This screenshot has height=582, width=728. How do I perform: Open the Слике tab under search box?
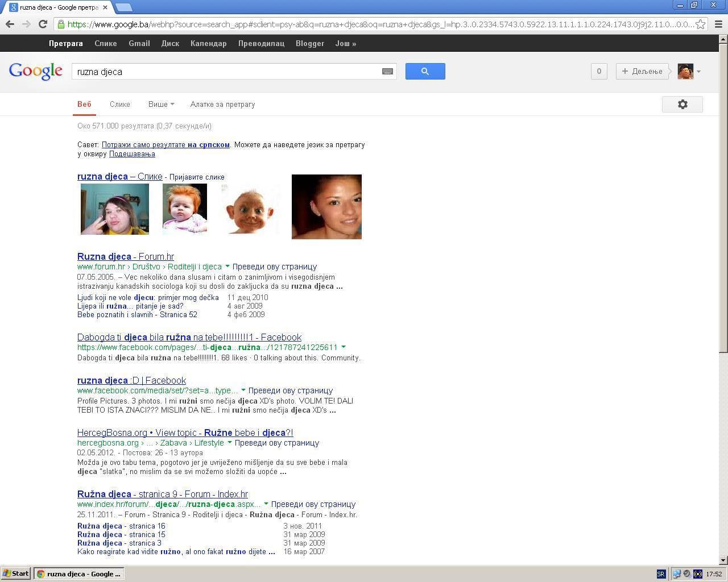tap(119, 105)
